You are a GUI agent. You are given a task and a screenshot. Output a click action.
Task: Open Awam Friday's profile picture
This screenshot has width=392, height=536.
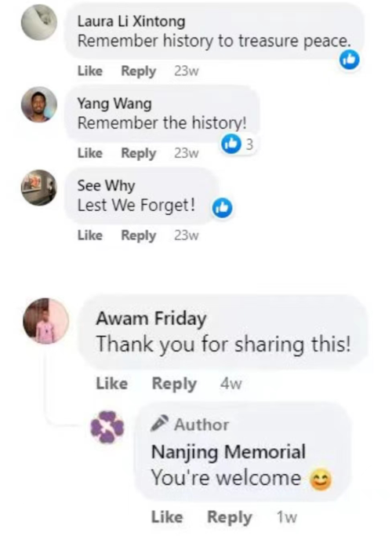(x=45, y=321)
